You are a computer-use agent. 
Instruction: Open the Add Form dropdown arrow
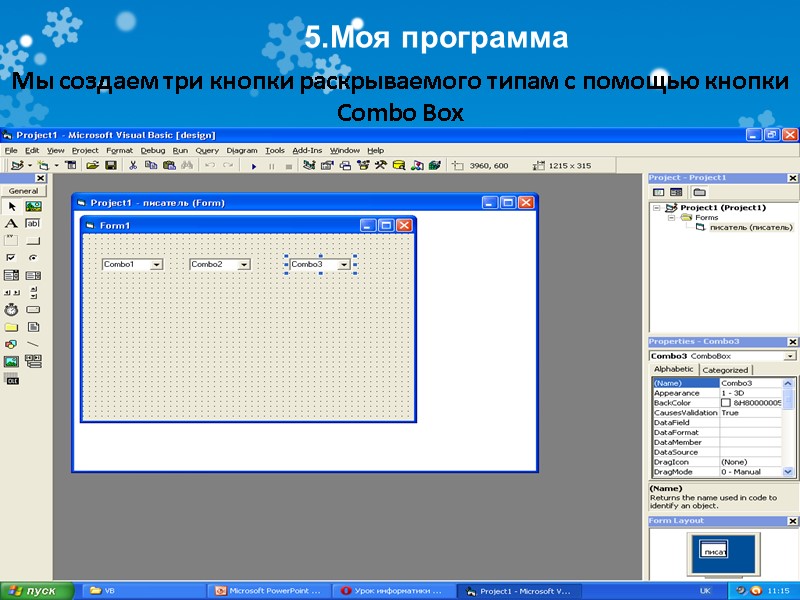click(x=56, y=165)
